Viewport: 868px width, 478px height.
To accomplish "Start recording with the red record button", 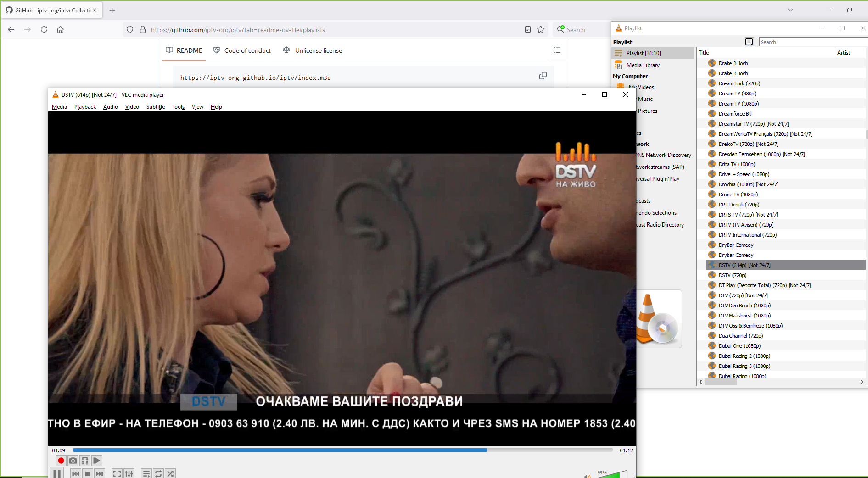I will point(61,461).
